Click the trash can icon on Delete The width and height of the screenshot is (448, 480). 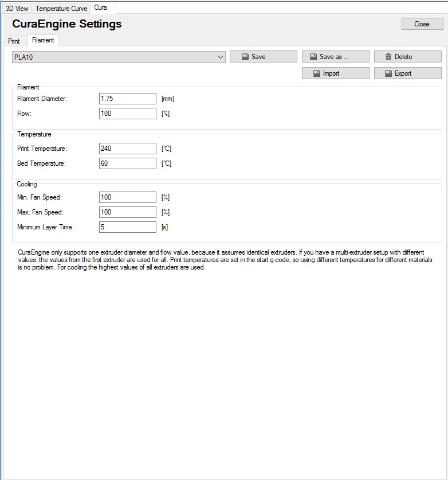click(388, 57)
